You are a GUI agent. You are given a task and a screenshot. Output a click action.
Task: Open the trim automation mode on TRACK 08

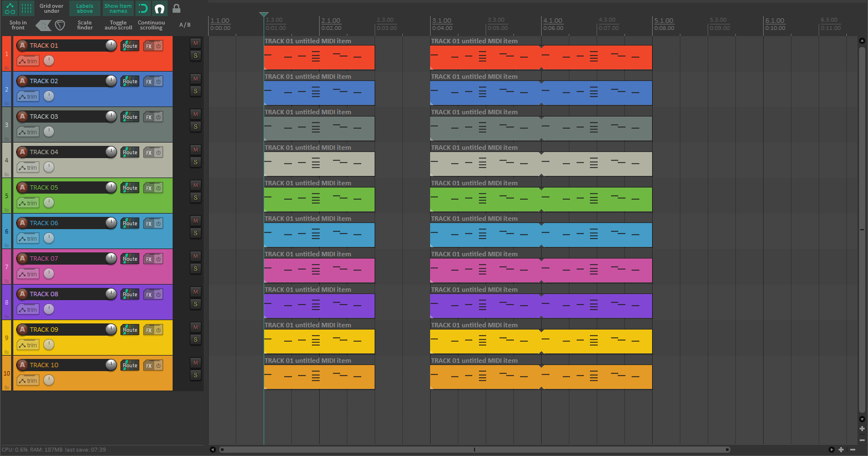point(28,310)
